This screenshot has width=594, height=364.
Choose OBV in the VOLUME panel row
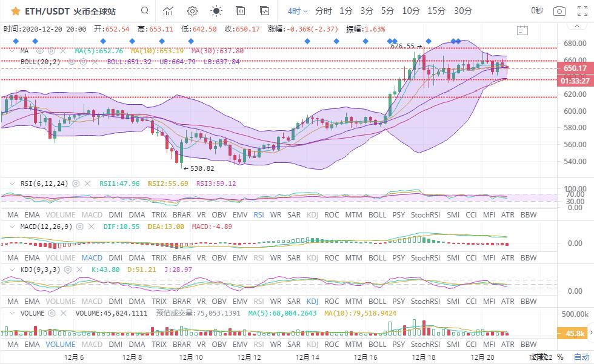[219, 345]
